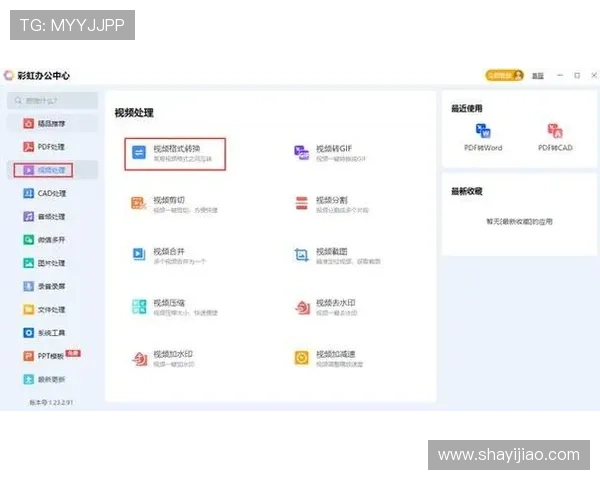Click the title bar menu text beside the VIP button
The image size is (600, 480).
pos(538,76)
